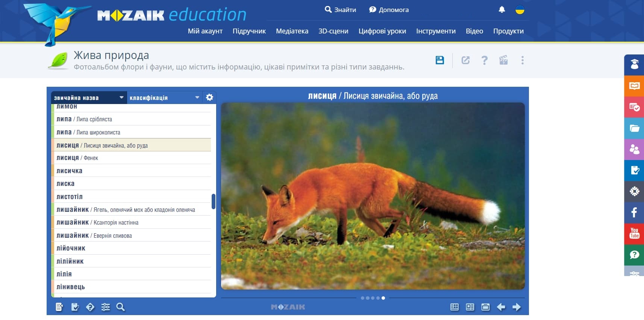Image resolution: width=644 pixels, height=320 pixels.
Task: Open the YouTube sidebar icon
Action: (634, 234)
